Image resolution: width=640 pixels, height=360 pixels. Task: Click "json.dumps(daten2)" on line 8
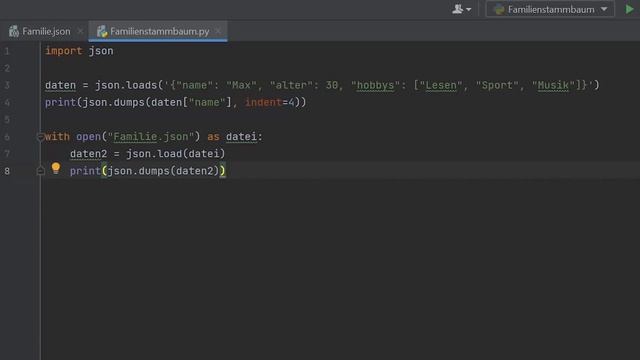coord(163,171)
